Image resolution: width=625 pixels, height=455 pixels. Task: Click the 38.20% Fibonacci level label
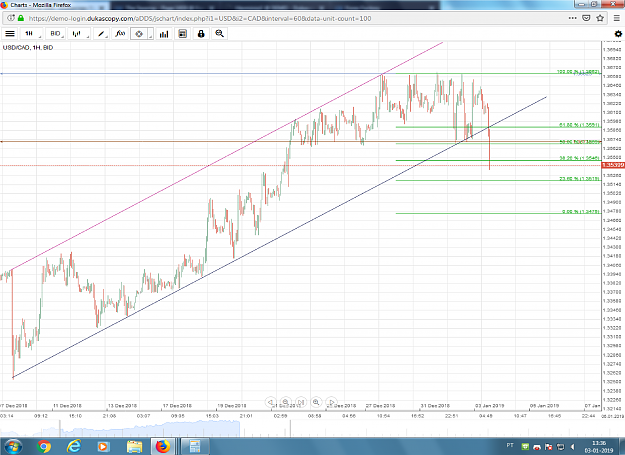click(579, 158)
